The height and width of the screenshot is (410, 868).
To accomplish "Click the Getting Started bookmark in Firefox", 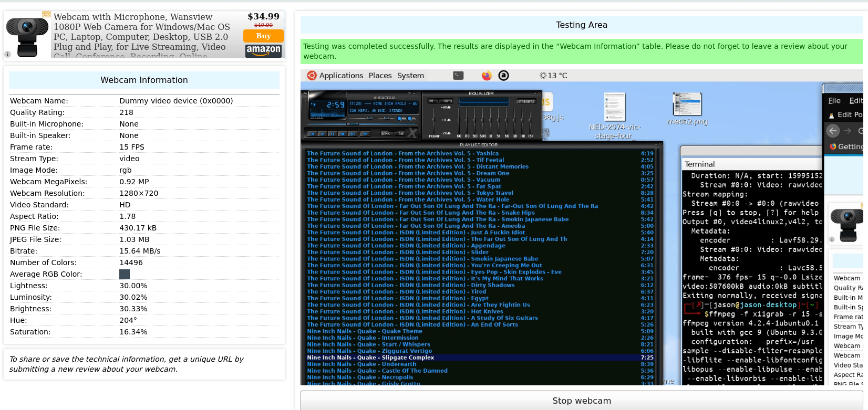I will click(x=846, y=146).
